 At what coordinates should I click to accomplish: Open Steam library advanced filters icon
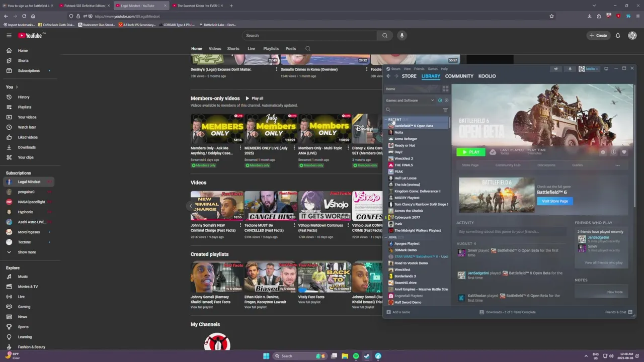tap(445, 110)
